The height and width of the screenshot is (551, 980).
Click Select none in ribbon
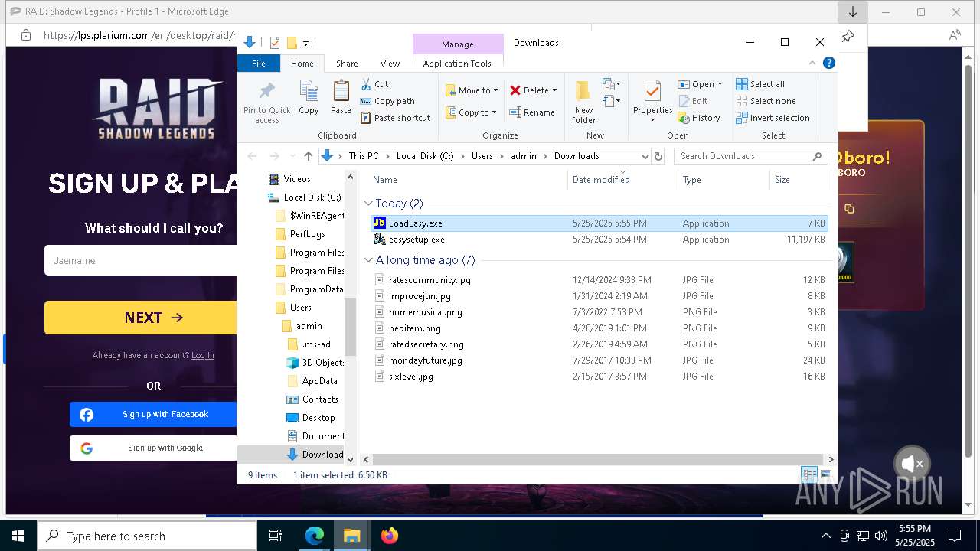(766, 101)
